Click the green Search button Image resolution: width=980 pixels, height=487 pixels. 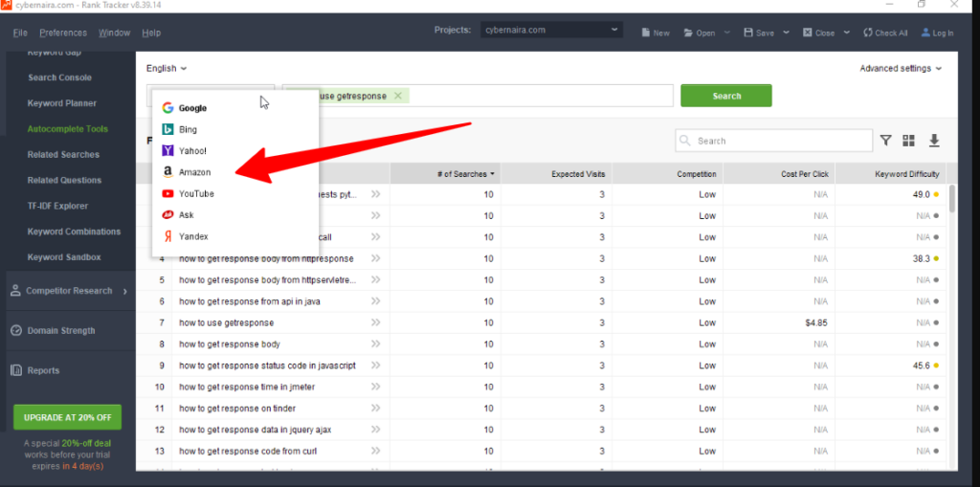(725, 96)
